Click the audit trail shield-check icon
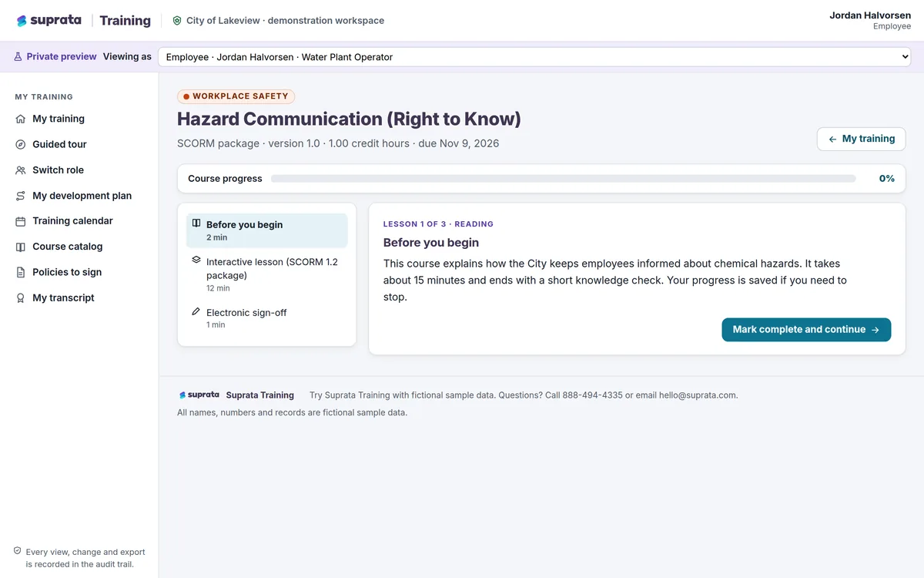 click(x=17, y=551)
